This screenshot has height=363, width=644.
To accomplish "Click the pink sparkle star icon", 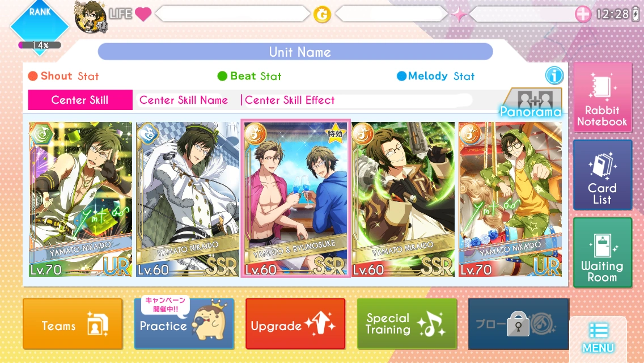I will [x=459, y=15].
